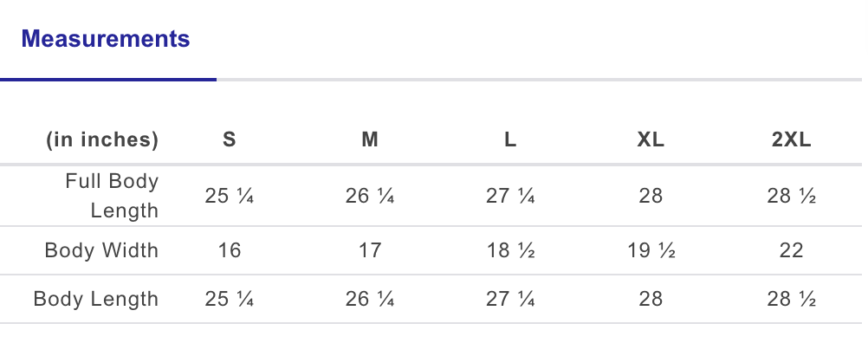Click Full Body Length 25 ¼ for S

(x=230, y=196)
